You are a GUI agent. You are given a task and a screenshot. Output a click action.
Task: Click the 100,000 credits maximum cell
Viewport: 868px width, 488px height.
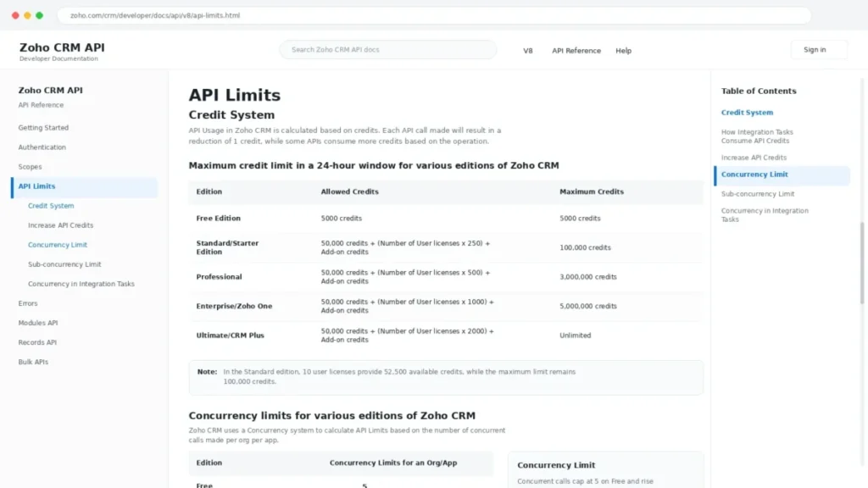pyautogui.click(x=585, y=248)
